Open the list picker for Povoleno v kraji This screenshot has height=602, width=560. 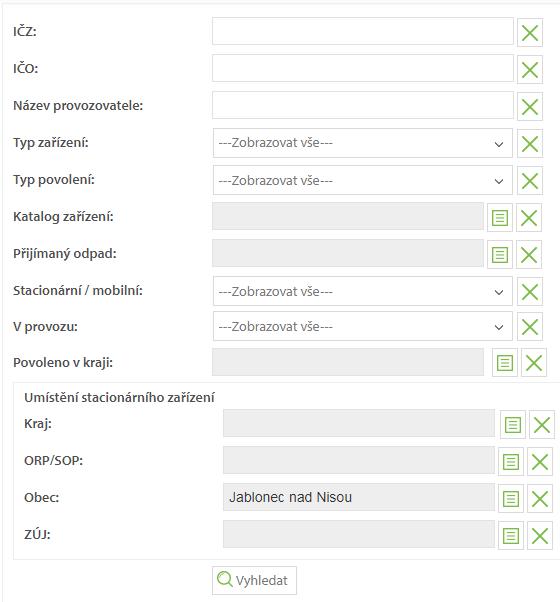(x=505, y=362)
